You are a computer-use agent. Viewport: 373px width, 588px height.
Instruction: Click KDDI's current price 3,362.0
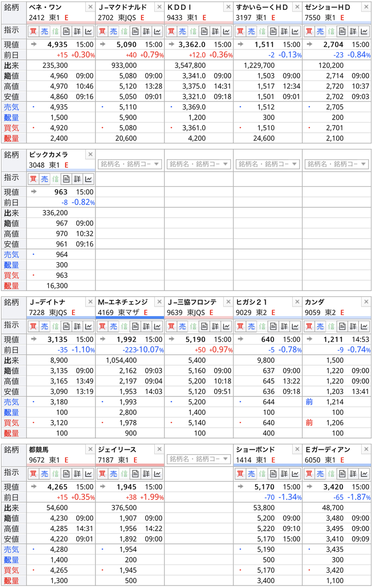(x=192, y=45)
